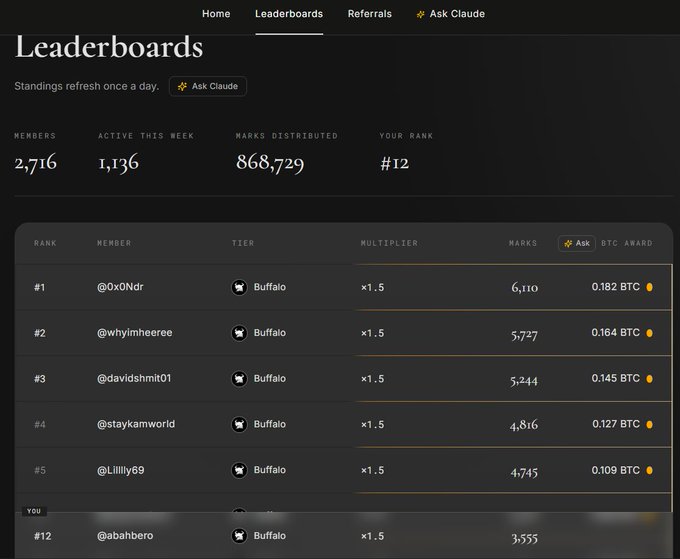The width and height of the screenshot is (680, 559).
Task: Open member @davidshmit01
Action: tap(134, 379)
